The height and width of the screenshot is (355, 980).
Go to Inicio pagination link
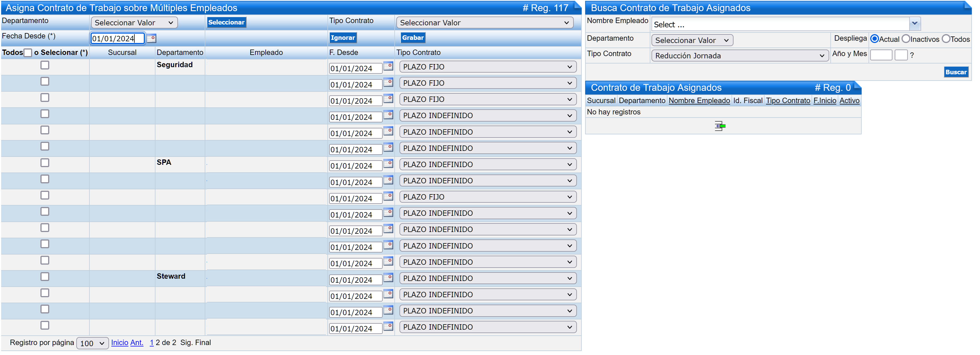[x=120, y=342]
